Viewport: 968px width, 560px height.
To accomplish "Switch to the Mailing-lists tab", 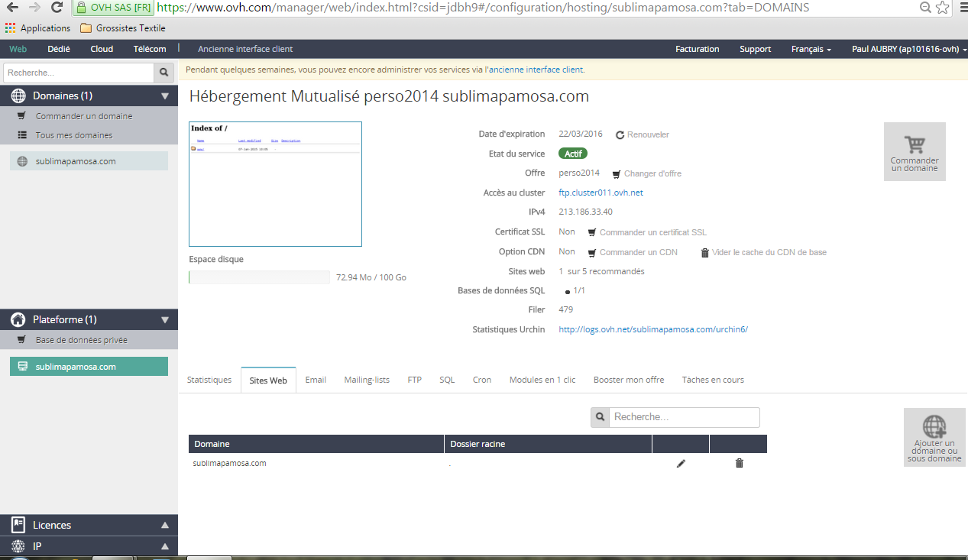I will pyautogui.click(x=367, y=380).
